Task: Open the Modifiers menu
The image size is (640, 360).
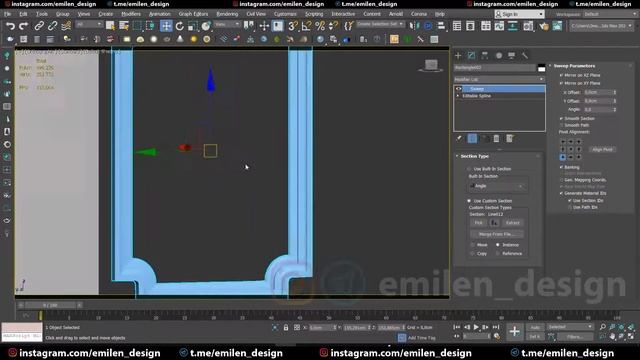Action: pyautogui.click(x=131, y=14)
